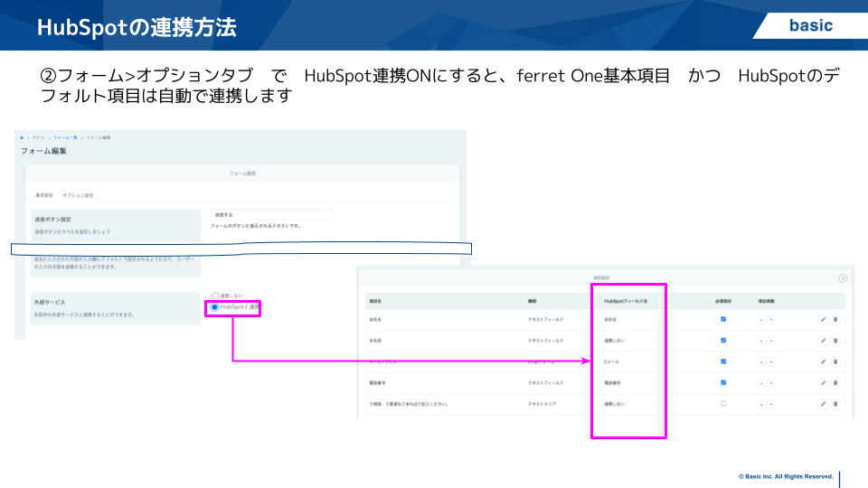Edit the Eメール row with the pencil icon
868x488 pixels.
(x=823, y=361)
